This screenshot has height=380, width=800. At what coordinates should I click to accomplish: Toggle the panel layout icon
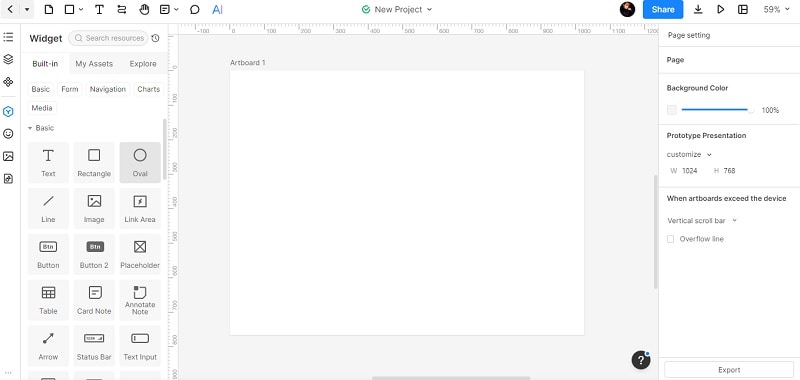(743, 9)
